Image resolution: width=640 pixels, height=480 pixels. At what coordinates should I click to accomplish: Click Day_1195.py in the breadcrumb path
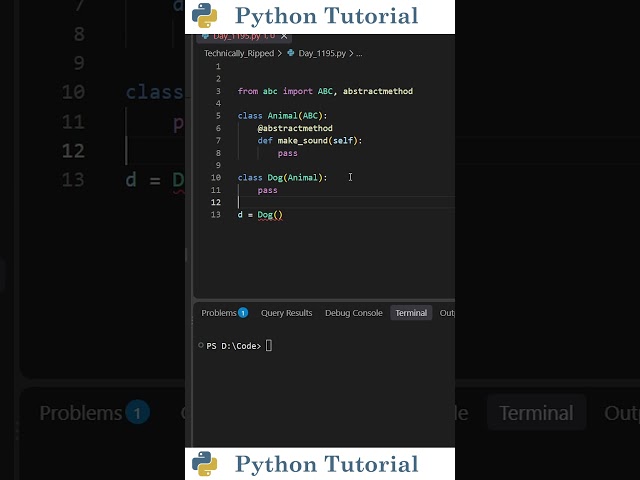322,53
